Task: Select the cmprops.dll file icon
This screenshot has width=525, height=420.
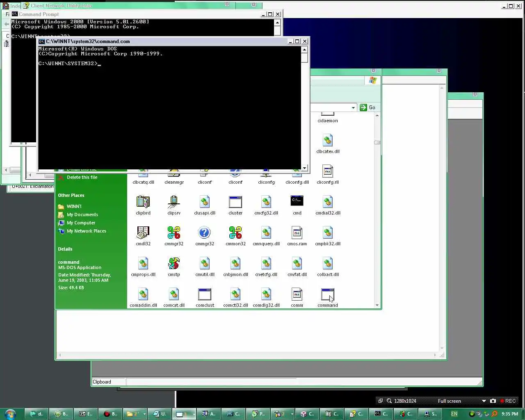Action: click(143, 263)
